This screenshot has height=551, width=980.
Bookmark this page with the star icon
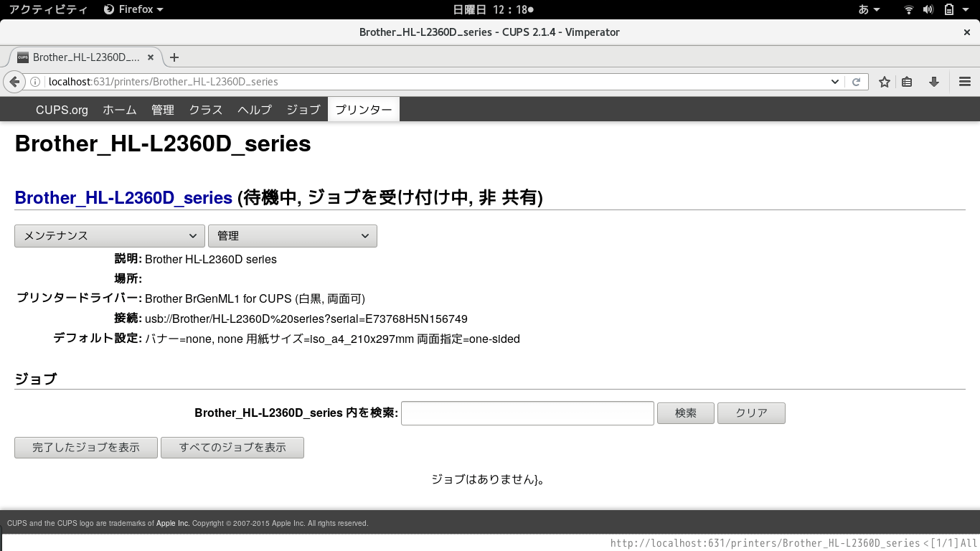[885, 82]
